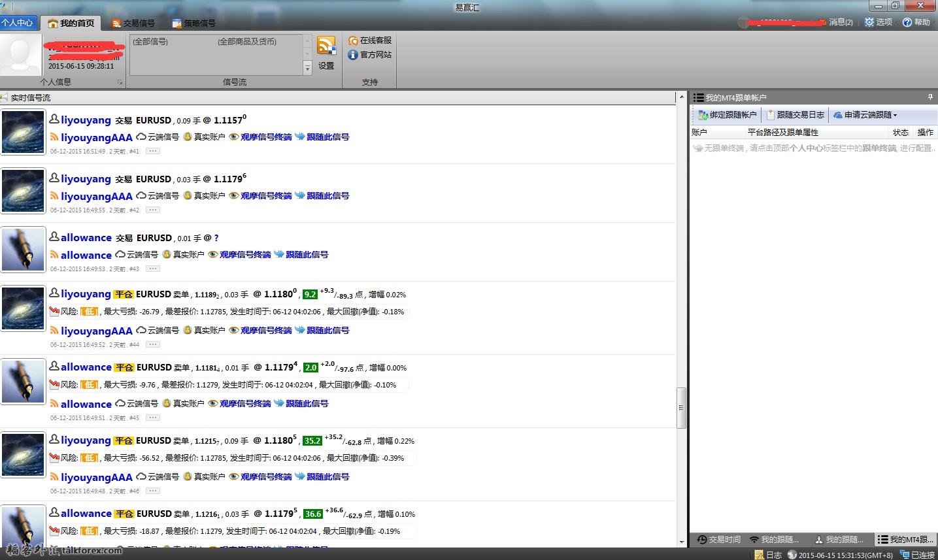Click 云端信号 cloud icon in #43 signal
938x560 pixels.
pyautogui.click(x=120, y=255)
